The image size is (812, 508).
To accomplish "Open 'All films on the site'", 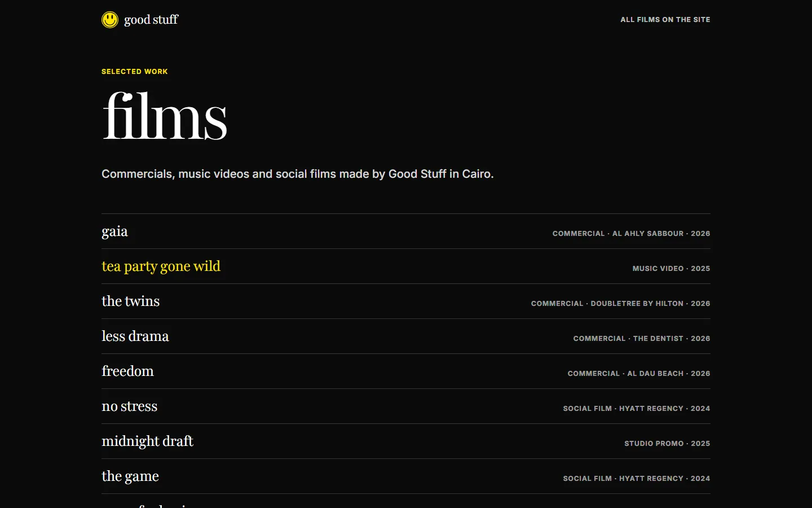I will pyautogui.click(x=665, y=20).
